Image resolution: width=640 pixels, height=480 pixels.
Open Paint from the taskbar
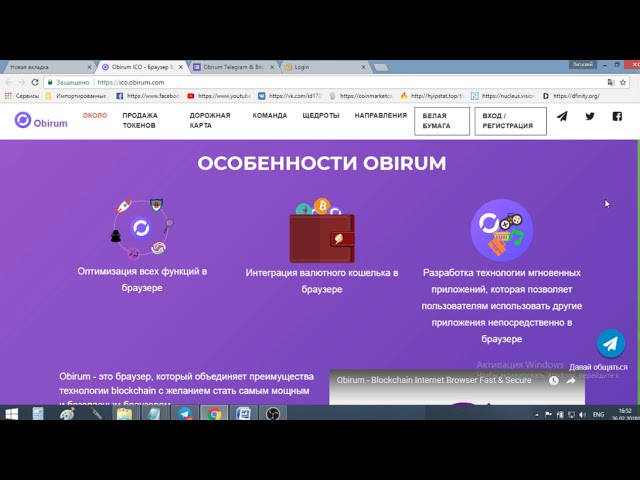(67, 414)
